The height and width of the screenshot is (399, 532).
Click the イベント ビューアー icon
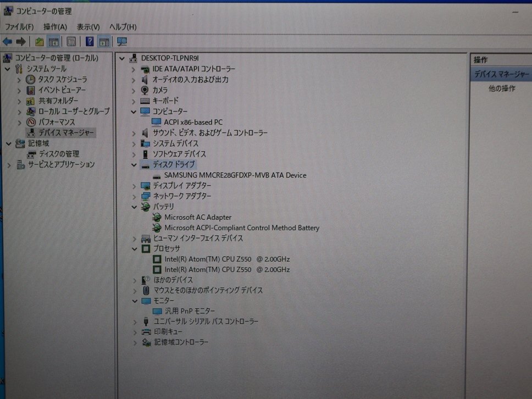[x=31, y=90]
